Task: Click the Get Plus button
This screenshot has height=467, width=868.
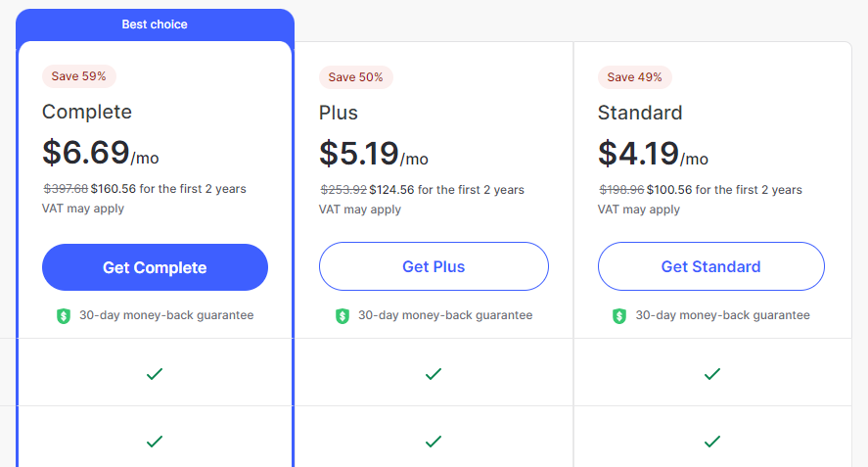Action: (x=434, y=266)
